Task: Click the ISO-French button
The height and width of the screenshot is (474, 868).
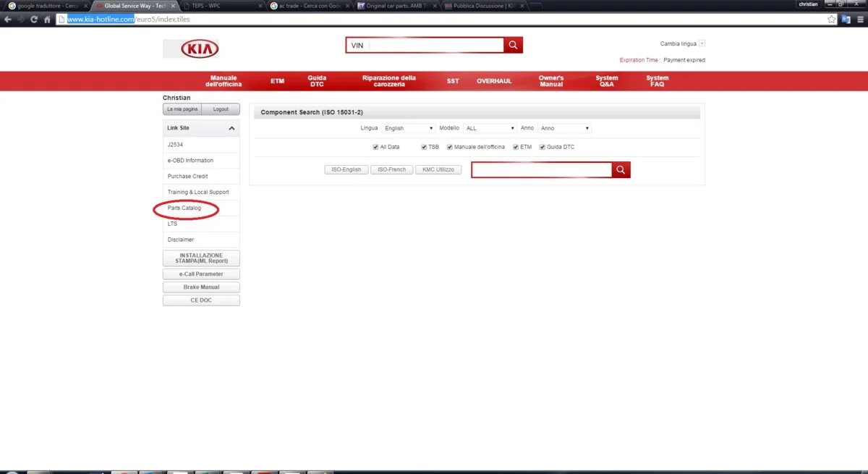Action: 391,169
